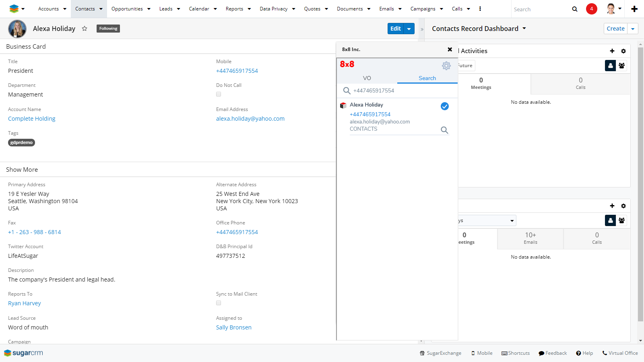Mark Alexa Holiday as favorite star
The height and width of the screenshot is (362, 644).
click(85, 29)
